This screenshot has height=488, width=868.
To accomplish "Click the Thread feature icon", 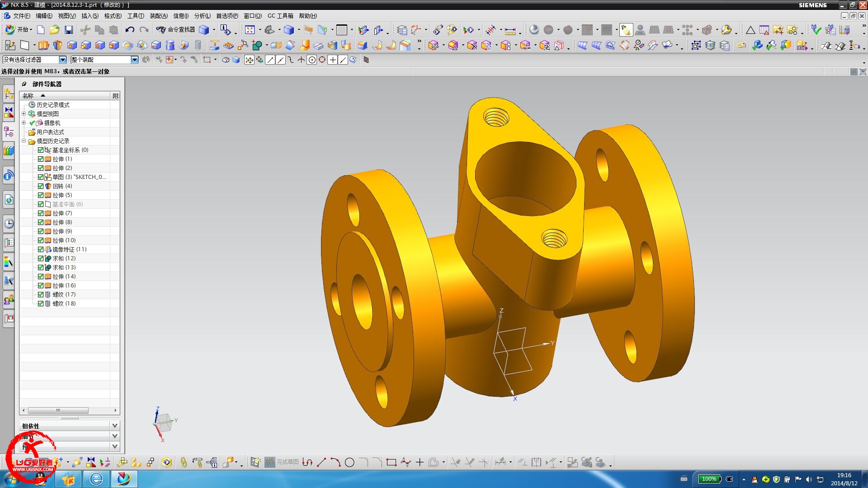I will 198,45.
